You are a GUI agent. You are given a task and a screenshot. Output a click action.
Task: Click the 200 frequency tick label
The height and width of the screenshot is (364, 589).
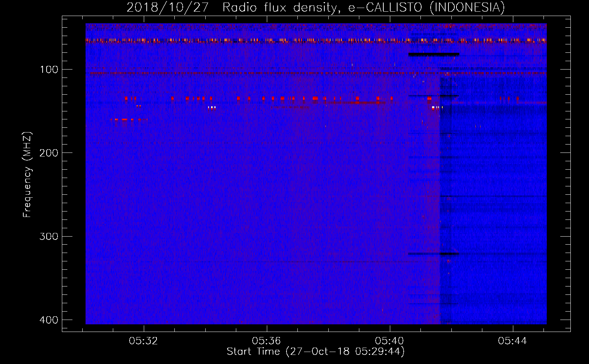(49, 153)
